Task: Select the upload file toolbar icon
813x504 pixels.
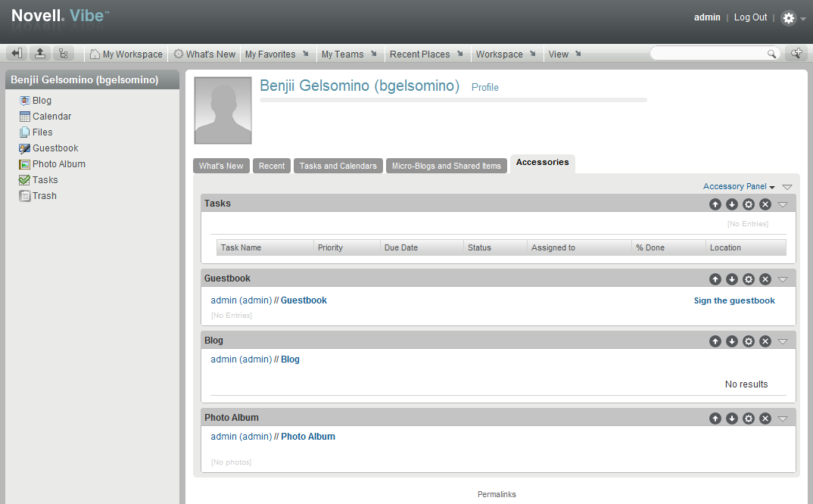Action: click(39, 53)
